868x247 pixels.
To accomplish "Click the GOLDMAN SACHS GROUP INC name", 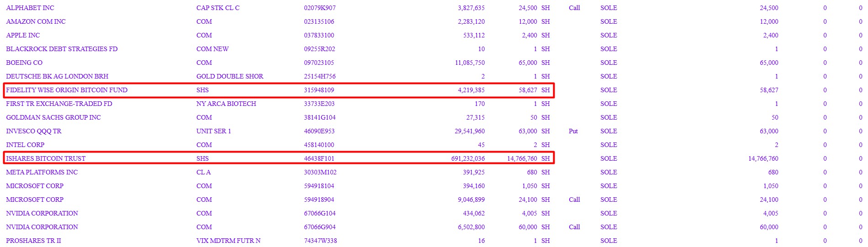I will [x=53, y=117].
